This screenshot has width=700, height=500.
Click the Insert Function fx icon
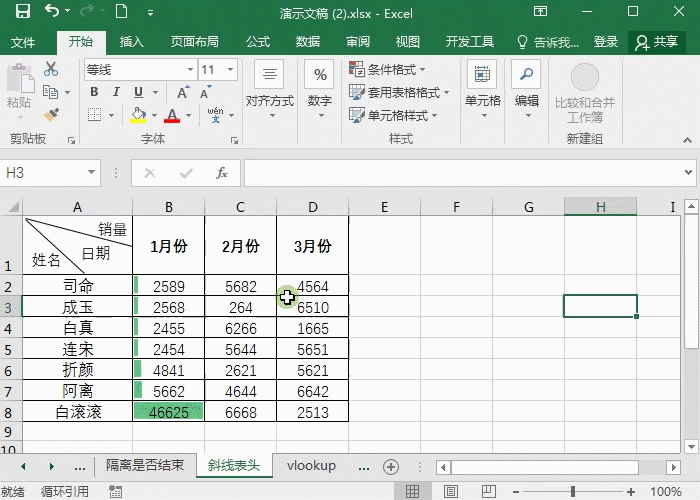tap(222, 173)
